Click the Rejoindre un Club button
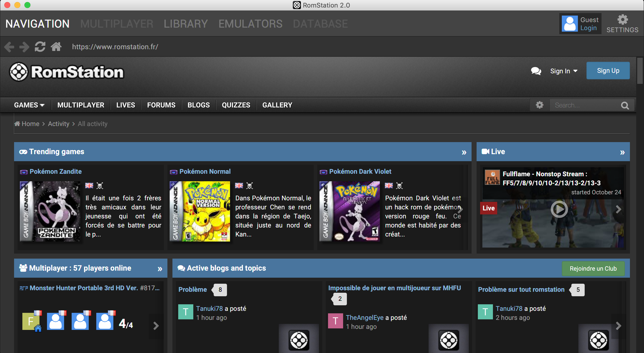Viewport: 644px width, 353px height. [x=593, y=268]
